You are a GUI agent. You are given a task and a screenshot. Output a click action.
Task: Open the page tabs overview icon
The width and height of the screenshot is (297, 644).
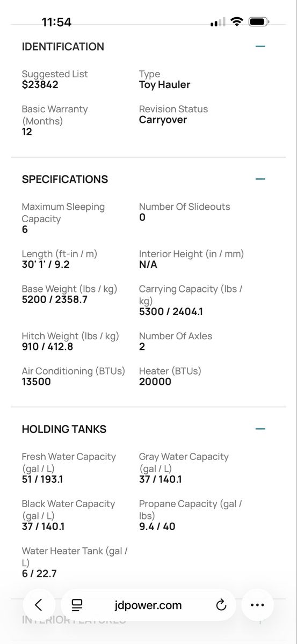[x=77, y=605]
